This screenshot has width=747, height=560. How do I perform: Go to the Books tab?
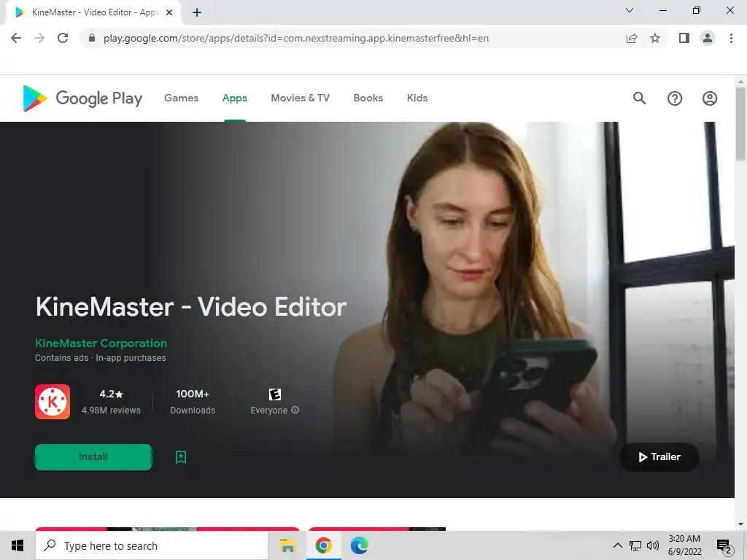[x=368, y=98]
